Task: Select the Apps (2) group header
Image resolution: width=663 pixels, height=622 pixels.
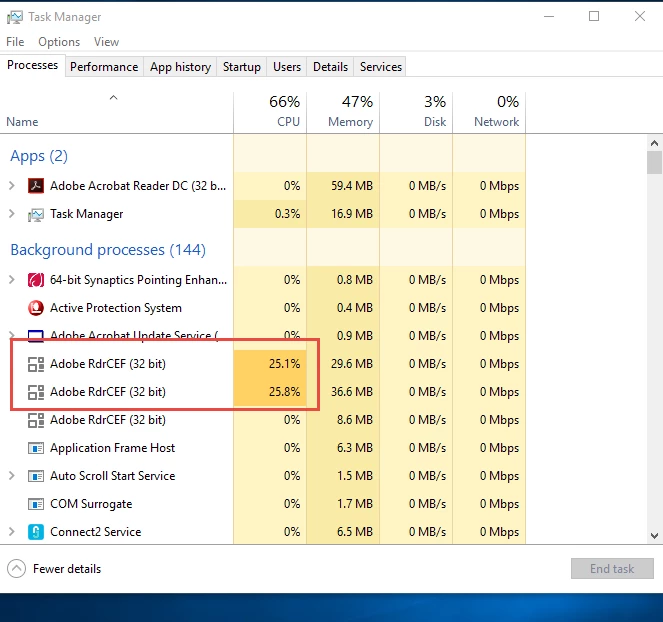Action: (39, 156)
